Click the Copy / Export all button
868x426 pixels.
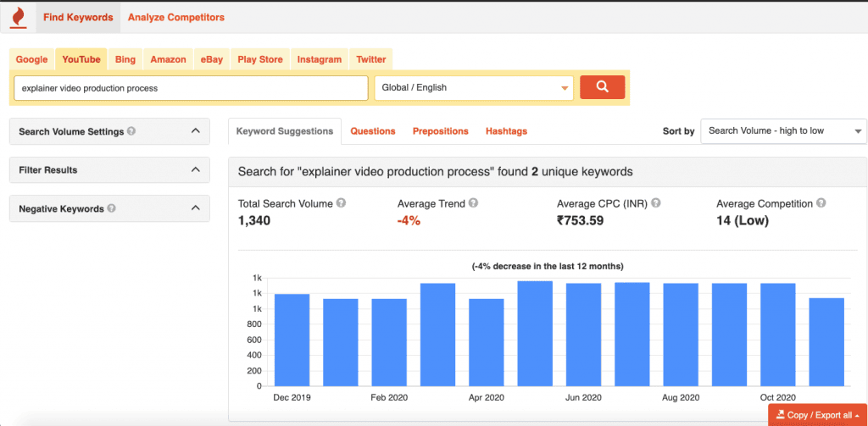click(x=818, y=415)
